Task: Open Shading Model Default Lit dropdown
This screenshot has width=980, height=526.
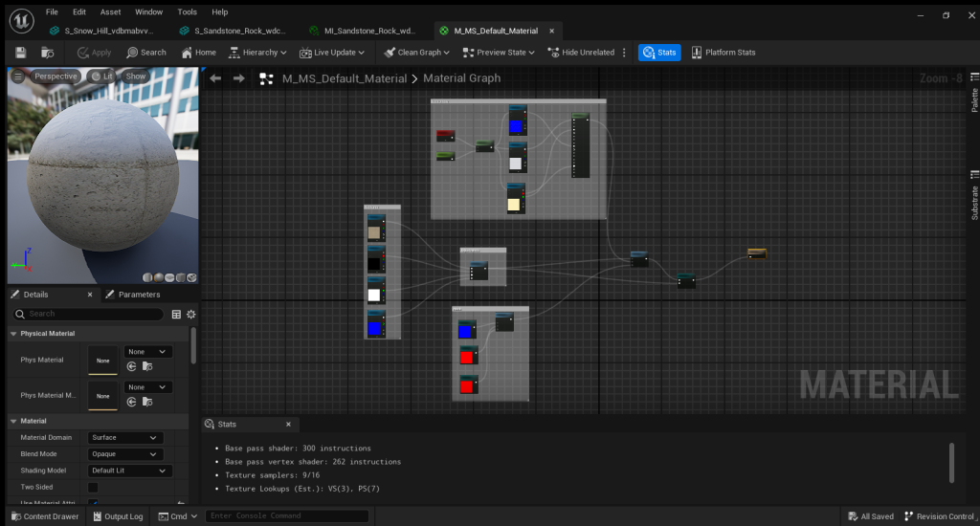Action: (129, 471)
